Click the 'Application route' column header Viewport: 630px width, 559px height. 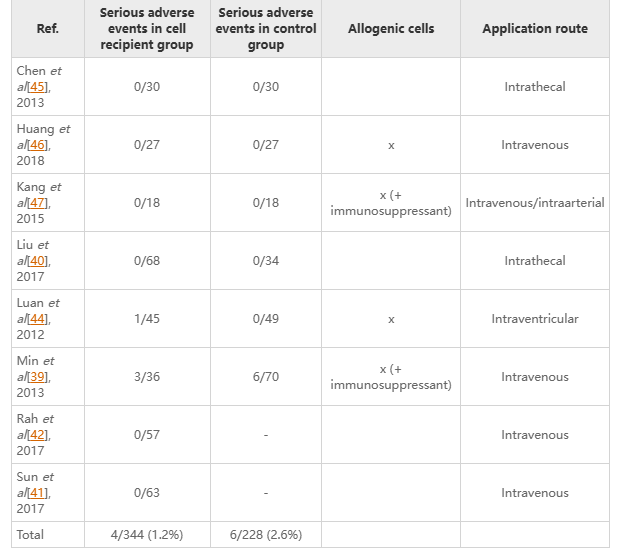pos(535,29)
